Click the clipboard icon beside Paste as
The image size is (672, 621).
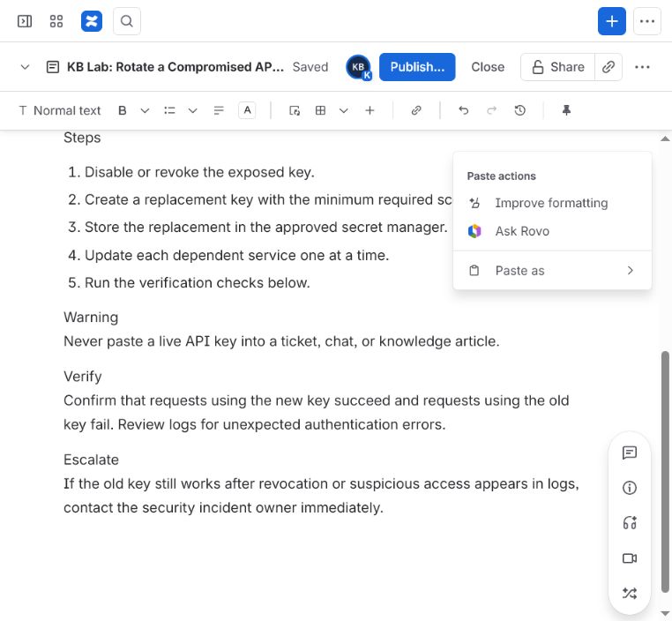pyautogui.click(x=474, y=271)
